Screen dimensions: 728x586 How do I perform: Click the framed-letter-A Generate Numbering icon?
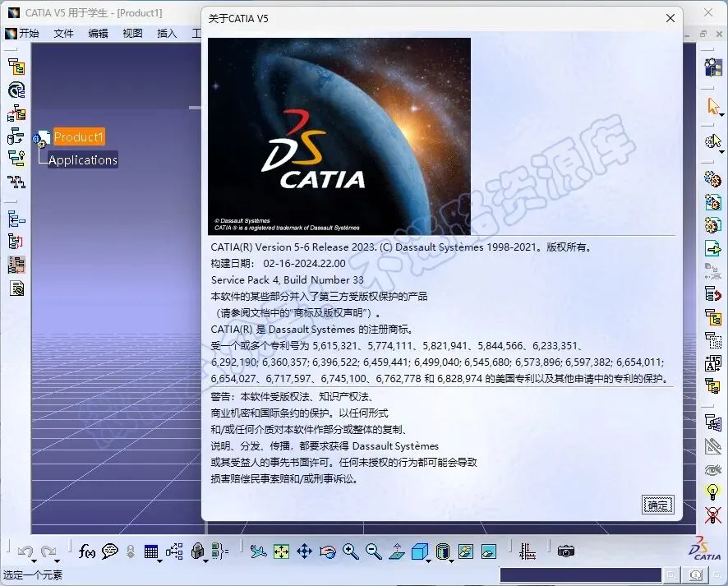point(712,363)
